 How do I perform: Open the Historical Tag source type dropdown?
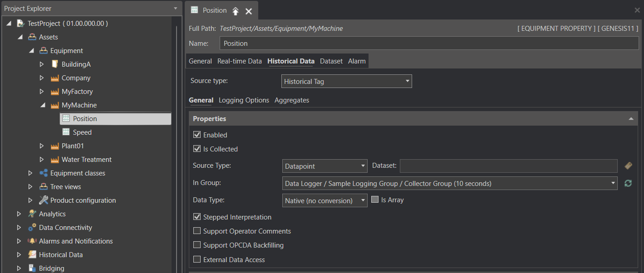[346, 82]
